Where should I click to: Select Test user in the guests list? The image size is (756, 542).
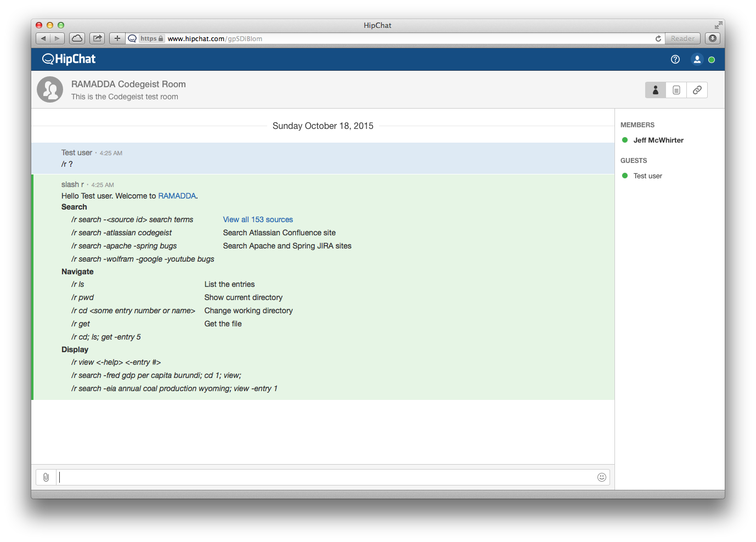pyautogui.click(x=647, y=176)
